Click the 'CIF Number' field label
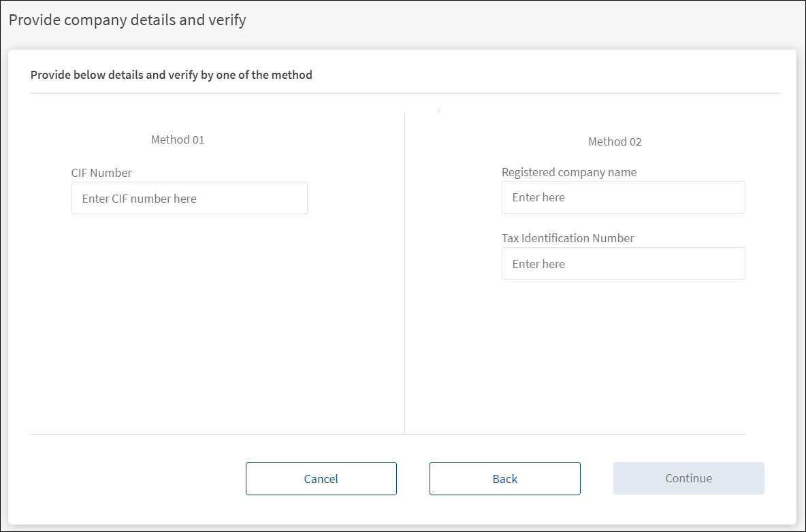This screenshot has width=806, height=532. (x=101, y=173)
